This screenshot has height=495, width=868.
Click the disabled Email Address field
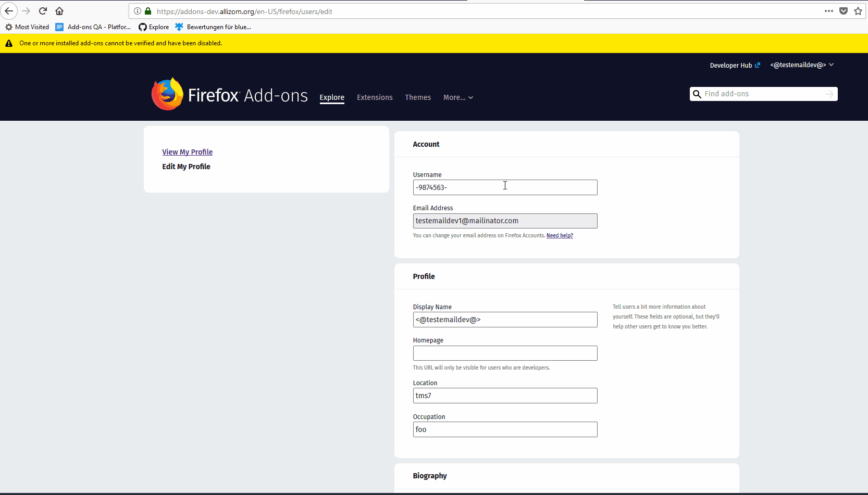(505, 221)
